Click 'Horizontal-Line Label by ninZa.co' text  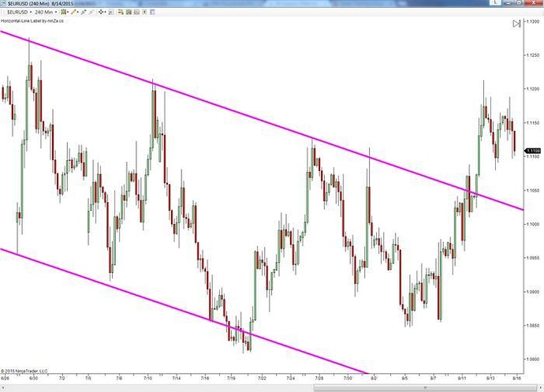pos(32,21)
